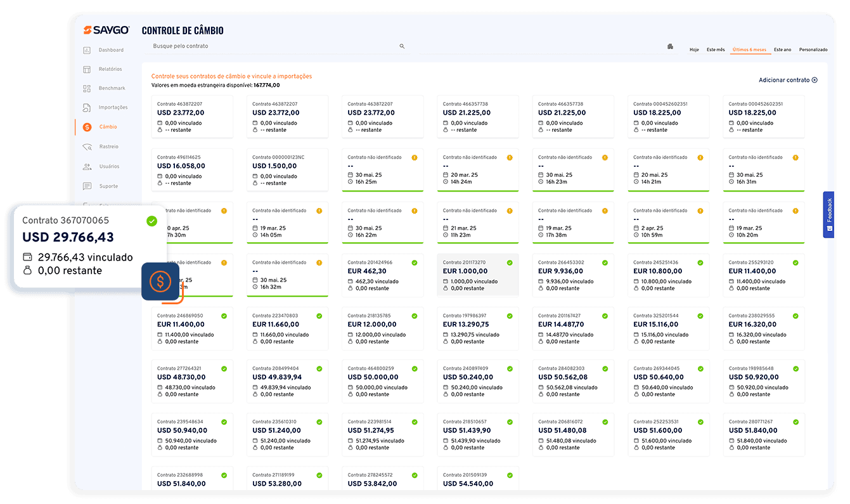This screenshot has height=504, width=850.
Task: Select contract 464800259 USD 50.000,00 card
Action: pyautogui.click(x=382, y=380)
